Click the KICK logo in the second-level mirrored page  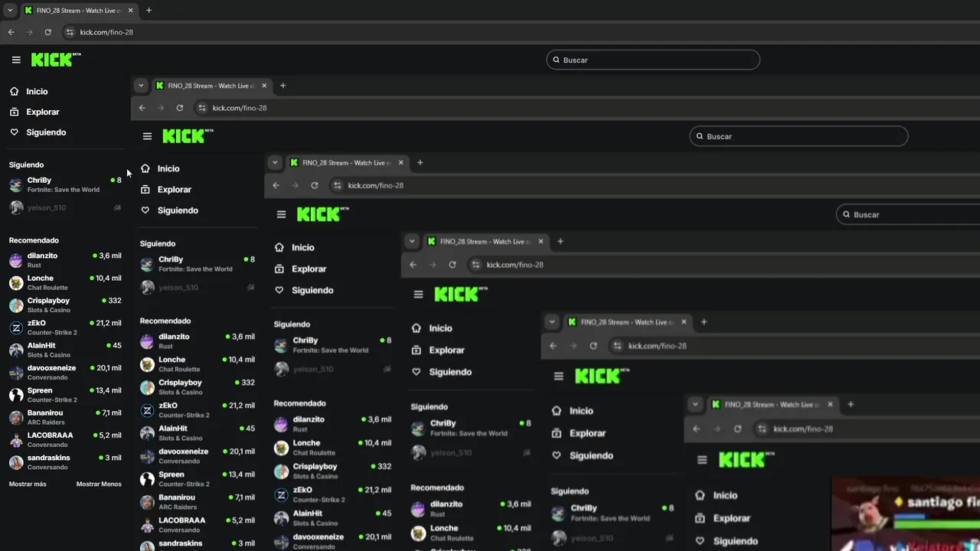coord(188,136)
